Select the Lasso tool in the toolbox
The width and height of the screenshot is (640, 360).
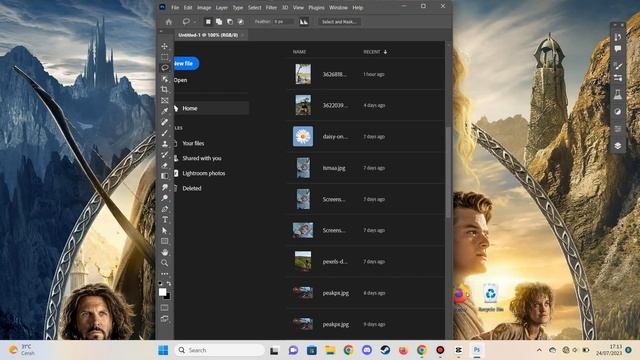pyautogui.click(x=164, y=68)
